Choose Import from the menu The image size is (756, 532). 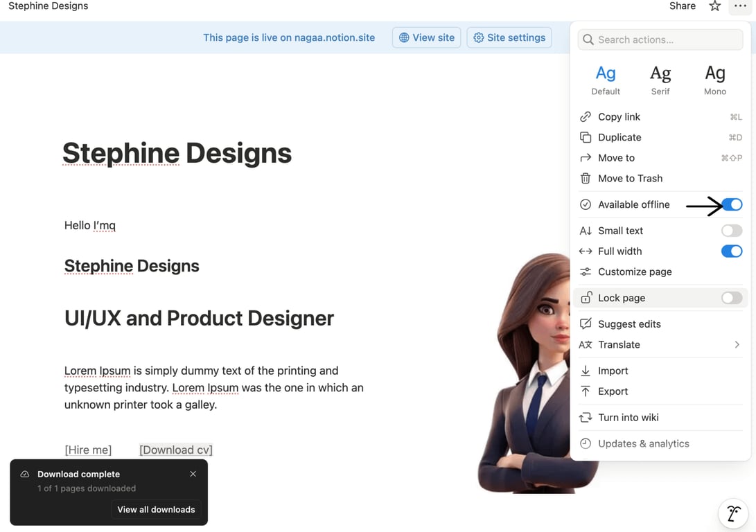tap(660, 371)
